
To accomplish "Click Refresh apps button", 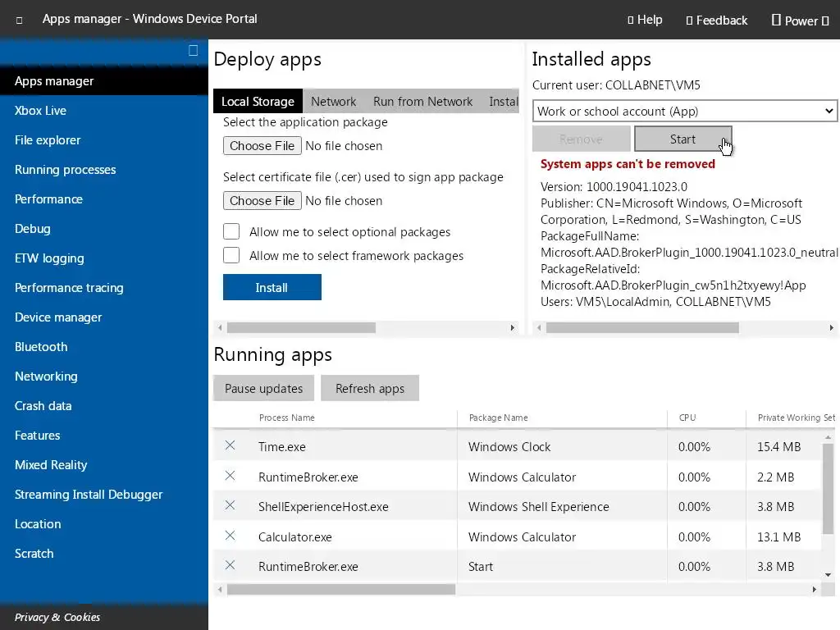I will click(370, 389).
